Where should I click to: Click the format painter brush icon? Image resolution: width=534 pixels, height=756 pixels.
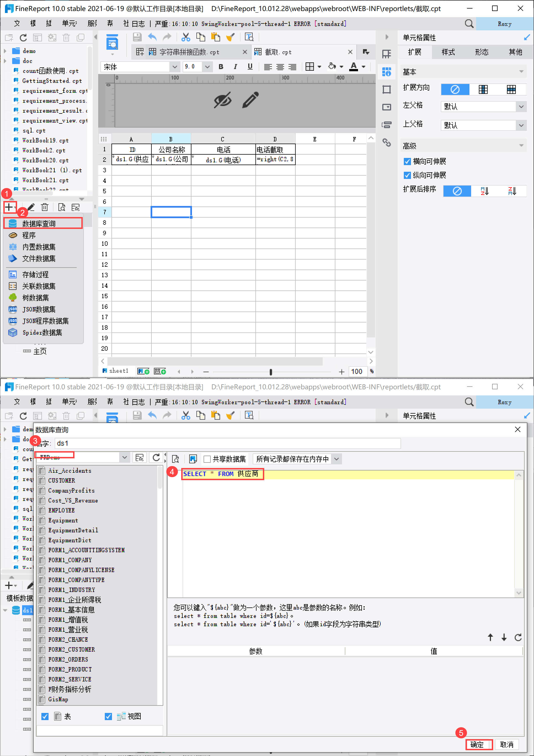231,37
